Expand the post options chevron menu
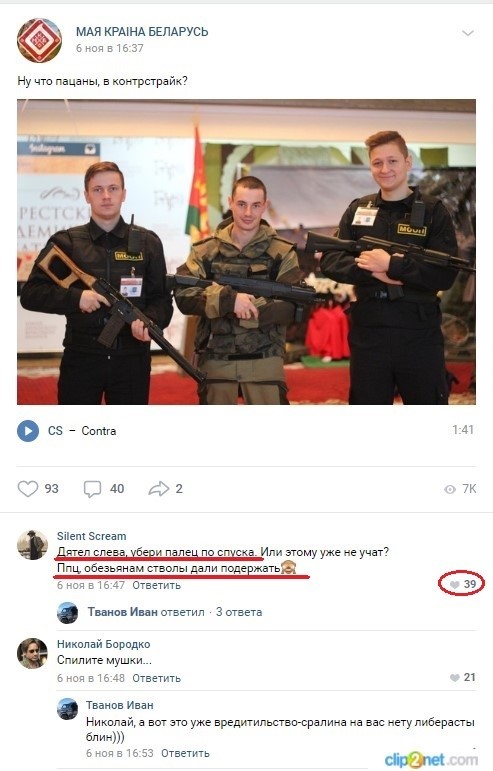Viewport: 493px width, 771px height. point(467,33)
